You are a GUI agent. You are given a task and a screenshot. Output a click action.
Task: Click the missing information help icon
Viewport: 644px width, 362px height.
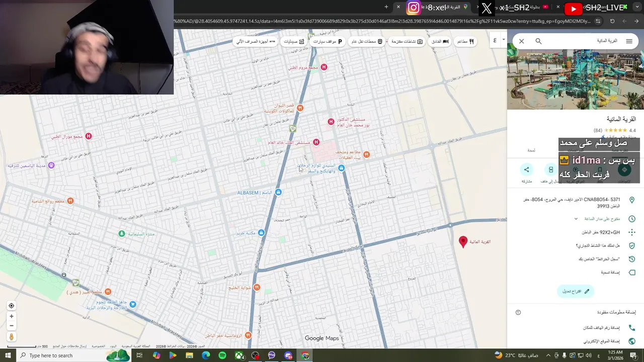[518, 312]
